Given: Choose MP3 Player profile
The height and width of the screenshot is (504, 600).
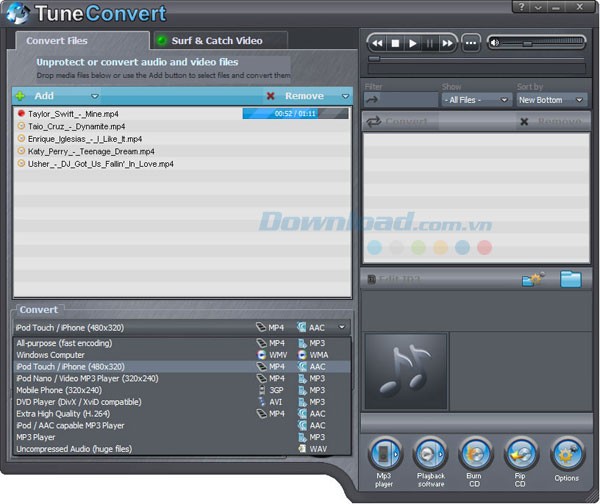Looking at the screenshot, I should tap(182, 437).
